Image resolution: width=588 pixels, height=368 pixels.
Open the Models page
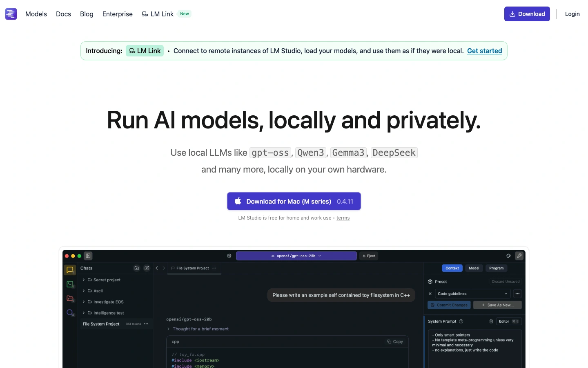[36, 14]
